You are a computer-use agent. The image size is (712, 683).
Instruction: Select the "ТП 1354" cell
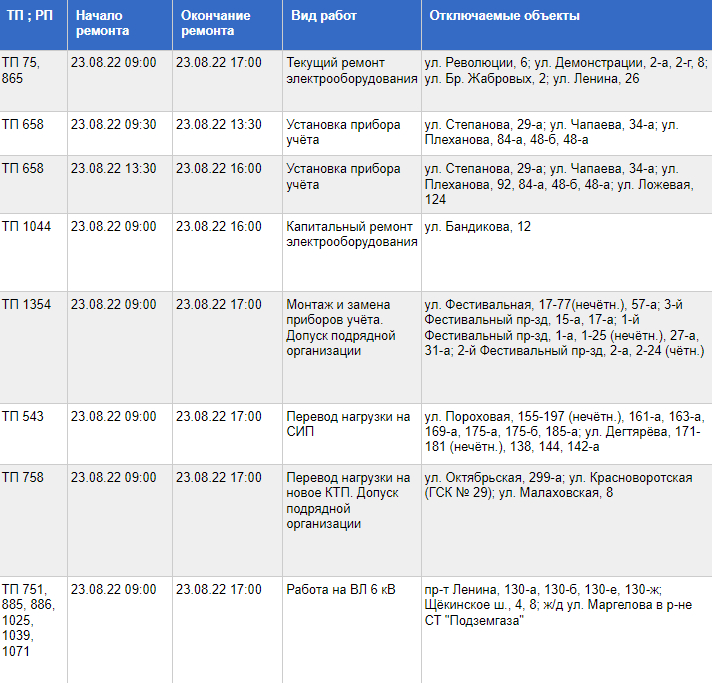point(26,304)
